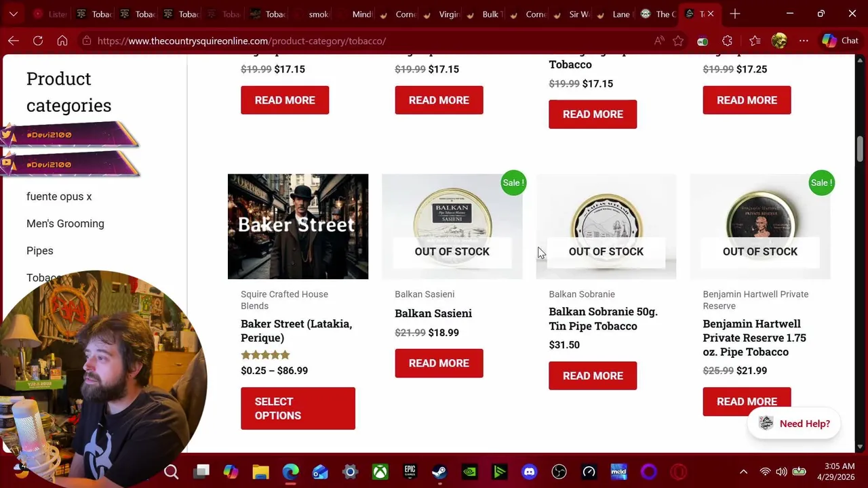
Task: Open a new browser tab
Action: coord(735,14)
